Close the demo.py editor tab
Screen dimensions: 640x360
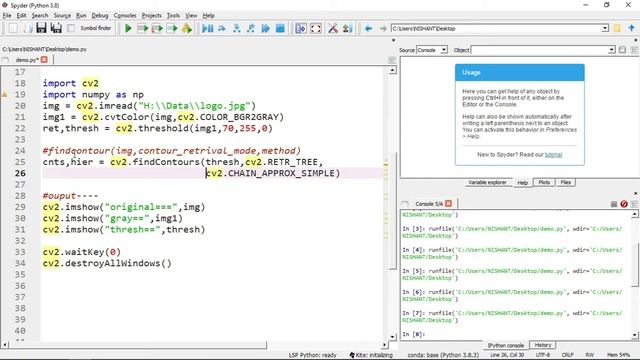[44, 60]
